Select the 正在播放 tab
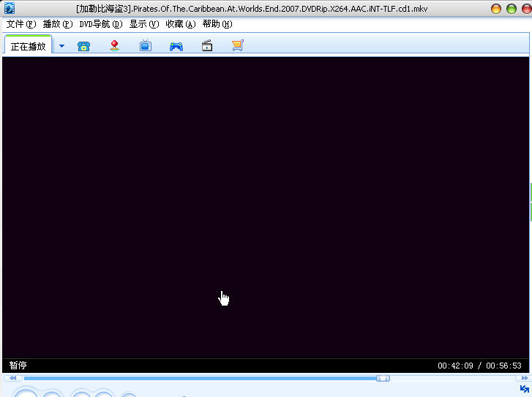This screenshot has height=397, width=532. 28,46
